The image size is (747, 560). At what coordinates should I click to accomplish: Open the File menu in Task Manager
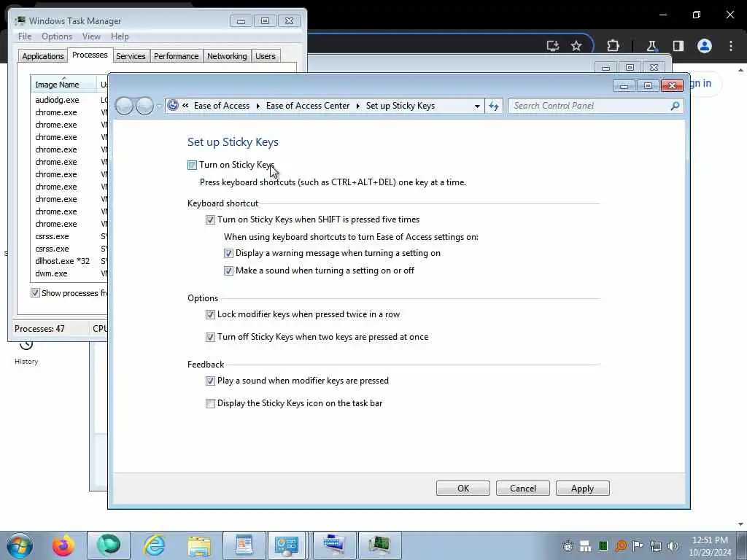[25, 36]
